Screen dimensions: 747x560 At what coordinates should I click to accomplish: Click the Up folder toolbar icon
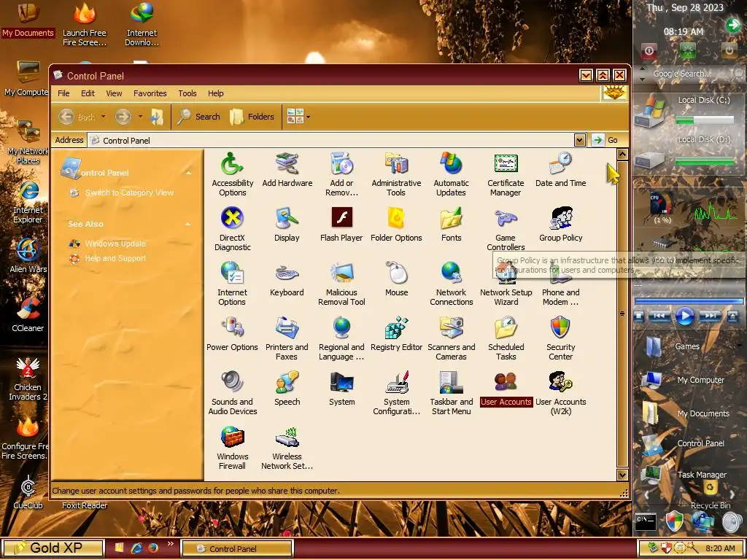point(157,117)
